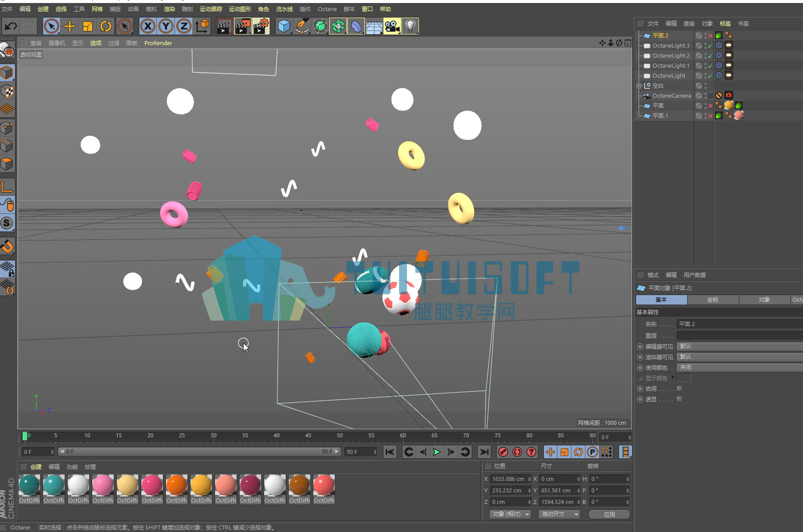Click the 应用 apply button
The width and height of the screenshot is (803, 532).
click(x=609, y=514)
